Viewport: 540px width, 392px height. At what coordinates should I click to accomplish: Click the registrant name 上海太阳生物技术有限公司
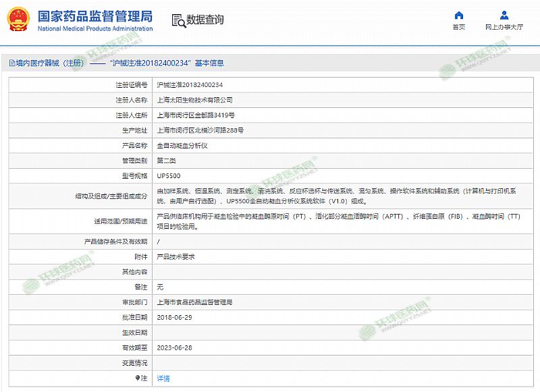tap(194, 100)
